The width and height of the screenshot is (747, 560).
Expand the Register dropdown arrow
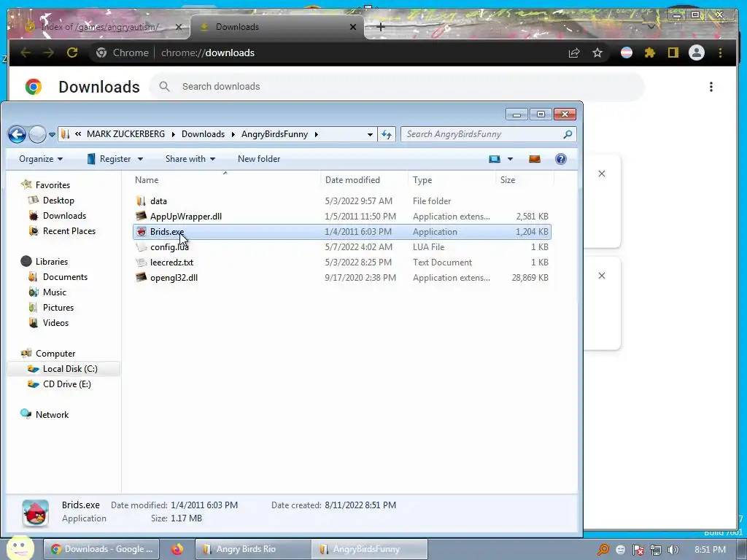coord(140,159)
